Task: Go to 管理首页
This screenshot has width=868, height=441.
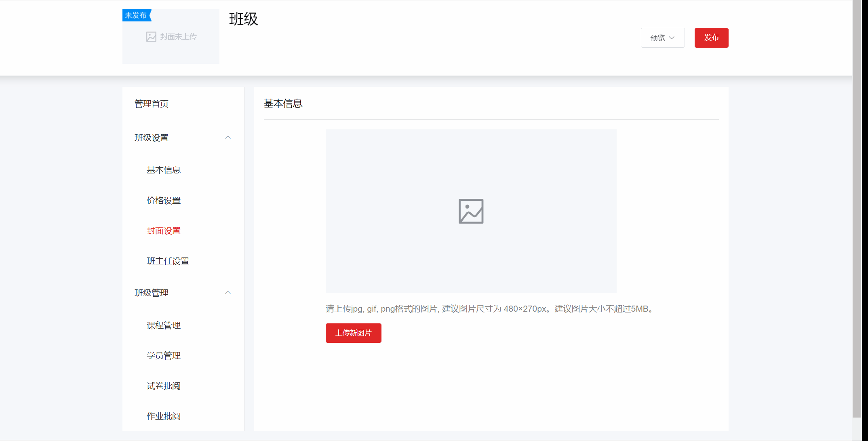Action: point(152,104)
